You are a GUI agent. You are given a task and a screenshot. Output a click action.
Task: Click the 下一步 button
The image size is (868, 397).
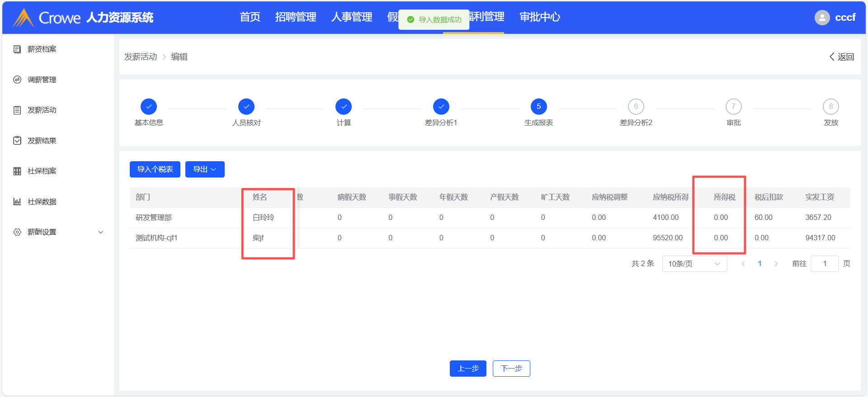click(x=511, y=369)
